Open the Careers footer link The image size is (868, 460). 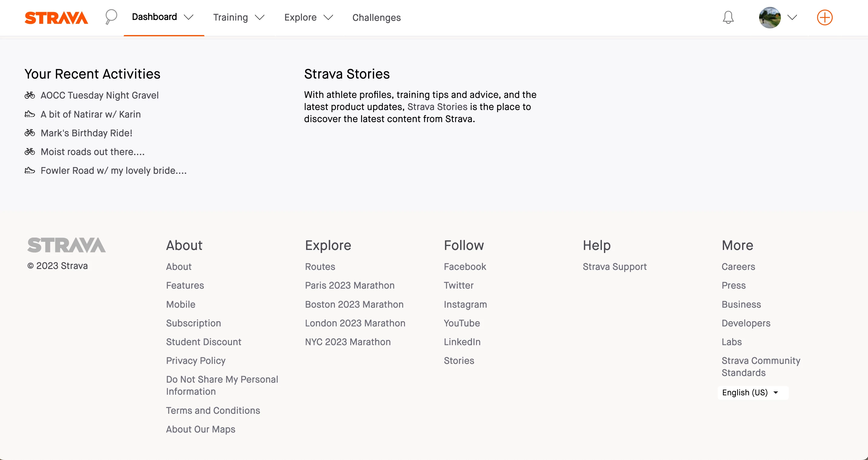click(738, 267)
